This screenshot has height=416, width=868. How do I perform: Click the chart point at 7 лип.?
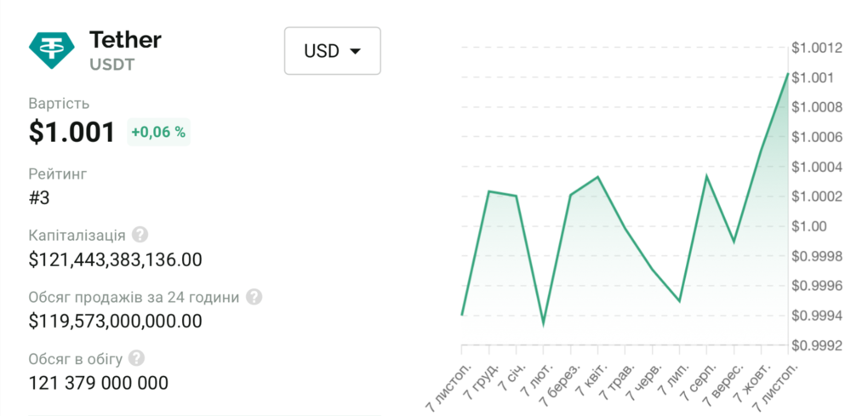tap(679, 301)
